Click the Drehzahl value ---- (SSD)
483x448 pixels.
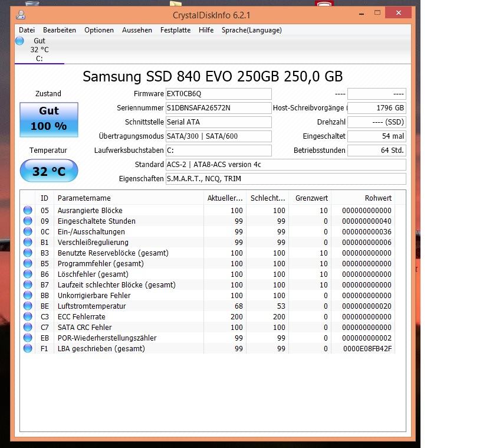(377, 122)
